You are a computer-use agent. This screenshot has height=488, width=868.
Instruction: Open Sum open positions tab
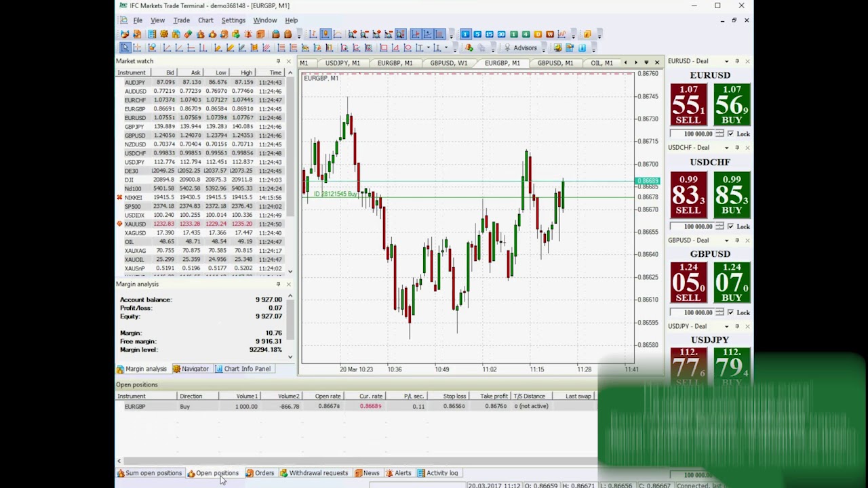(x=149, y=473)
